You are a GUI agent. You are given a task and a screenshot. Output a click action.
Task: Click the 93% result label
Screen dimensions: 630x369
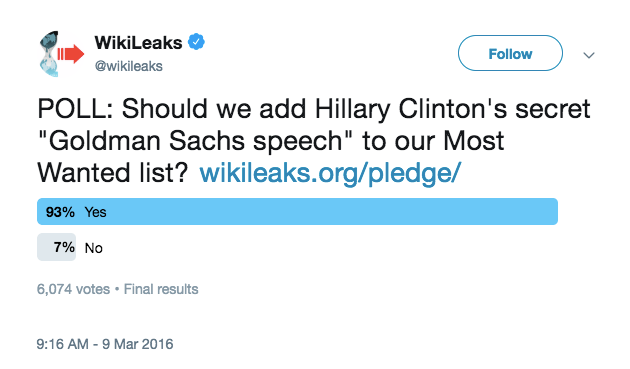(x=60, y=212)
